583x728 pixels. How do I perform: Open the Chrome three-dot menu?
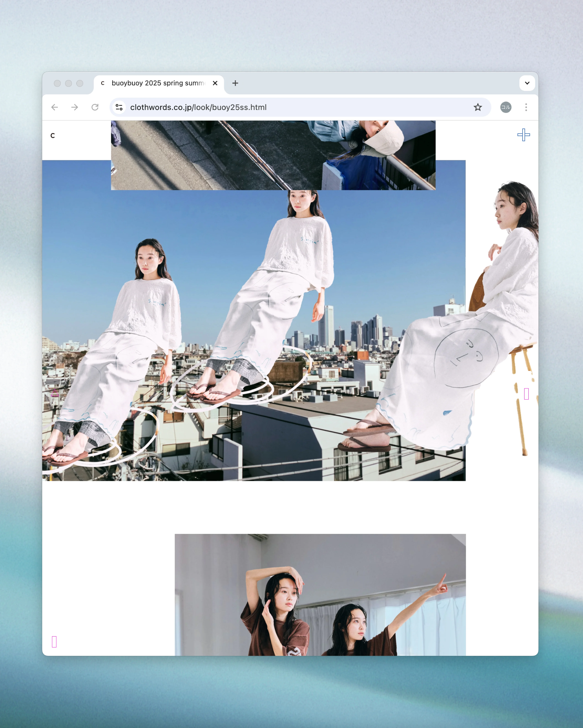pyautogui.click(x=526, y=107)
